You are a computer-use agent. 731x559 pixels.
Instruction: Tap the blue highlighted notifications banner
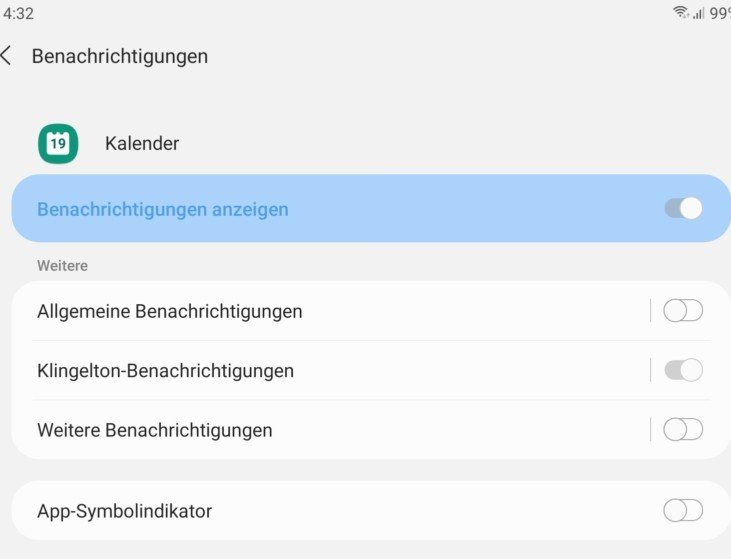(371, 208)
